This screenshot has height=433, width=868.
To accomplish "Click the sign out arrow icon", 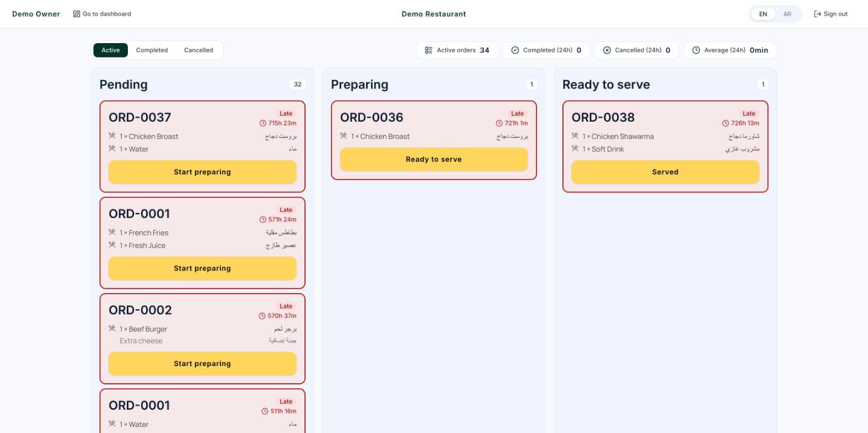I will [x=817, y=14].
